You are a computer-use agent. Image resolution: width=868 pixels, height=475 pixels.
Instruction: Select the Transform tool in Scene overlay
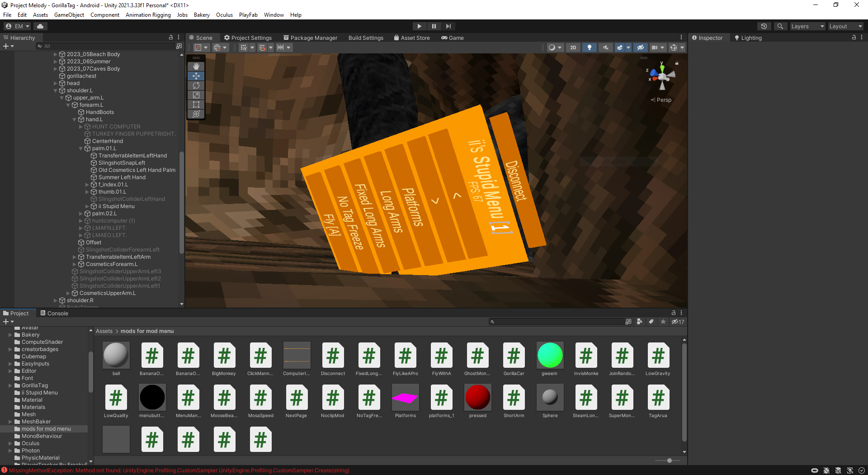(196, 114)
